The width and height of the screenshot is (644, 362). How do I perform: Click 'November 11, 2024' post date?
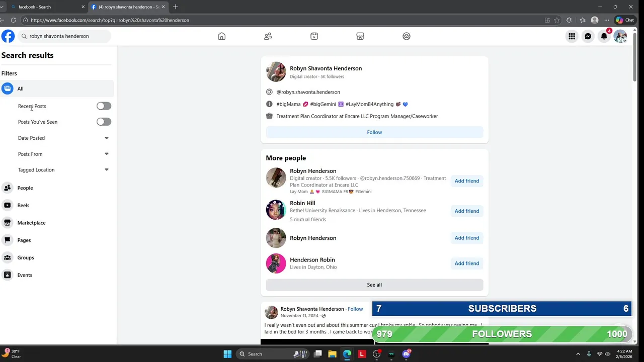(299, 316)
